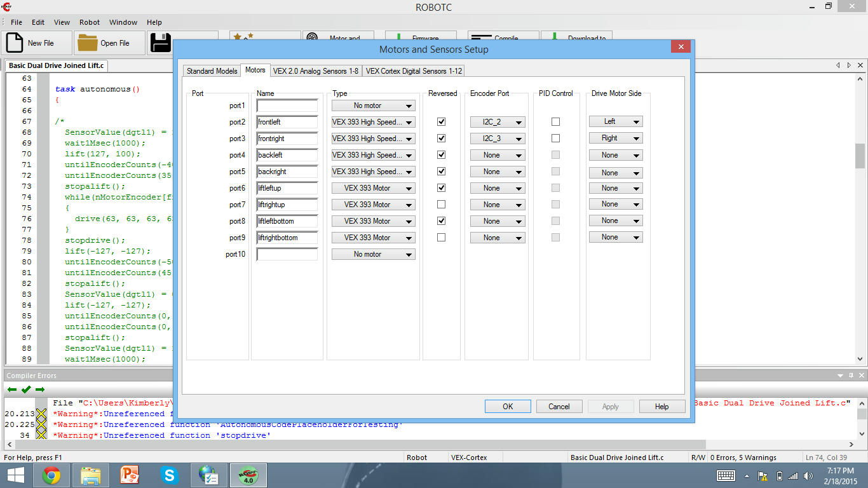Open the touch keyboard tray icon

tap(726, 476)
